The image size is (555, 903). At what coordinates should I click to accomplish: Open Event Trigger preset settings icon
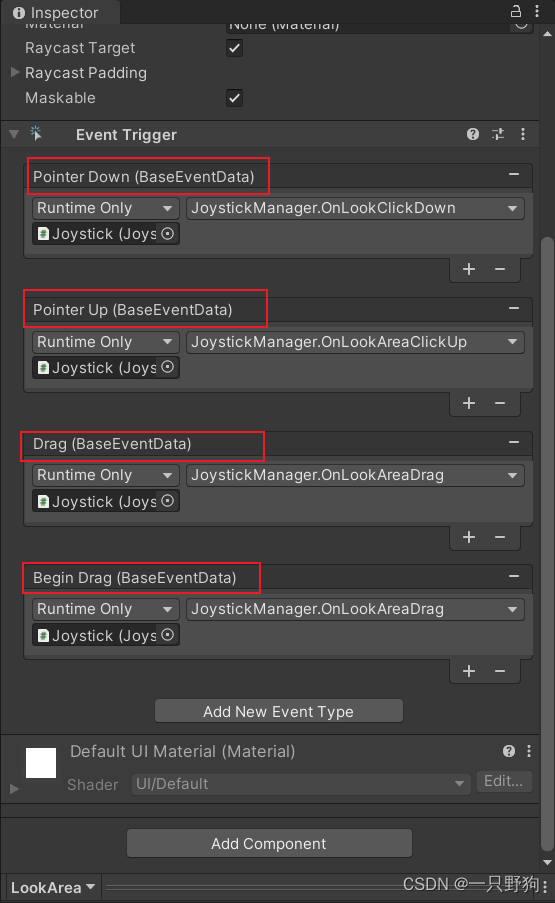pyautogui.click(x=498, y=134)
